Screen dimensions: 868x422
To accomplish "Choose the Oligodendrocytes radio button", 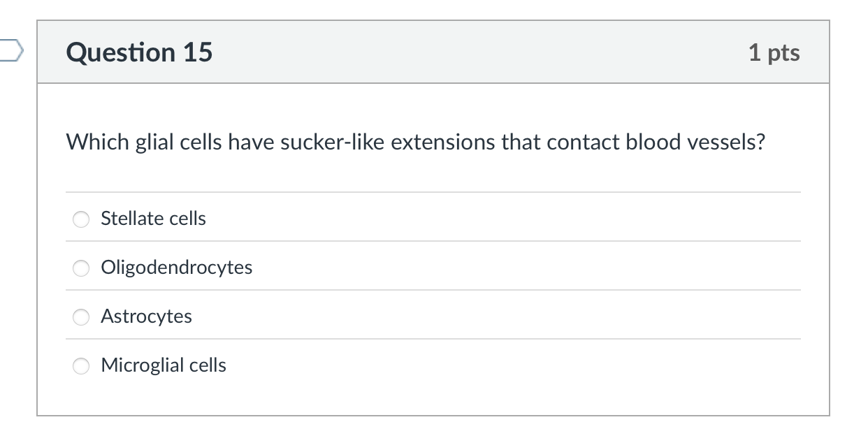I will point(82,268).
